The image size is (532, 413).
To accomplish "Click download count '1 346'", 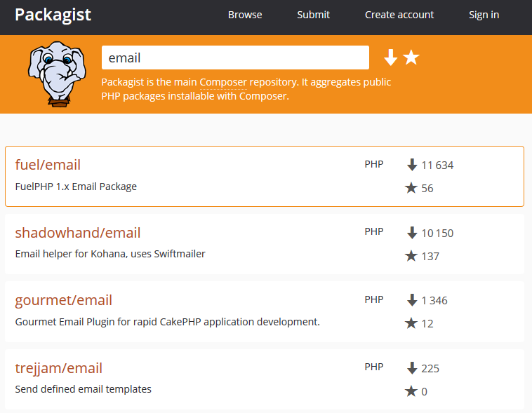I will tap(434, 300).
